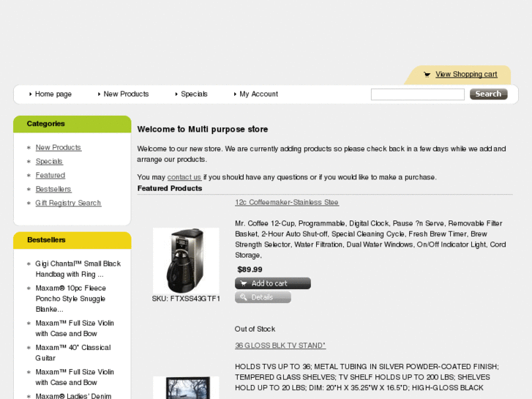Click the Categories panel header

(x=72, y=124)
